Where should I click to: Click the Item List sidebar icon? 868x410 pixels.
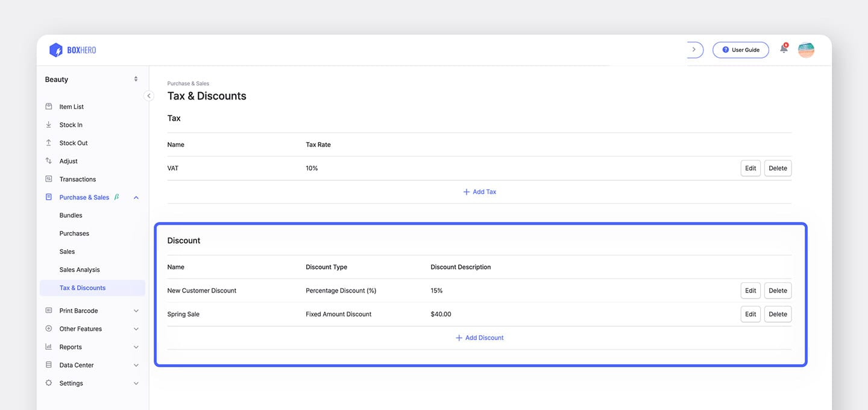49,107
